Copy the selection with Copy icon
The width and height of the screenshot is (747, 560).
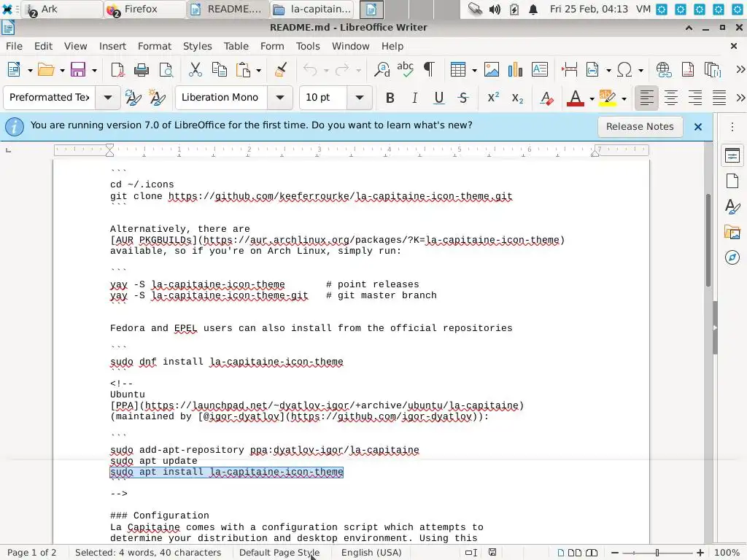pos(219,69)
